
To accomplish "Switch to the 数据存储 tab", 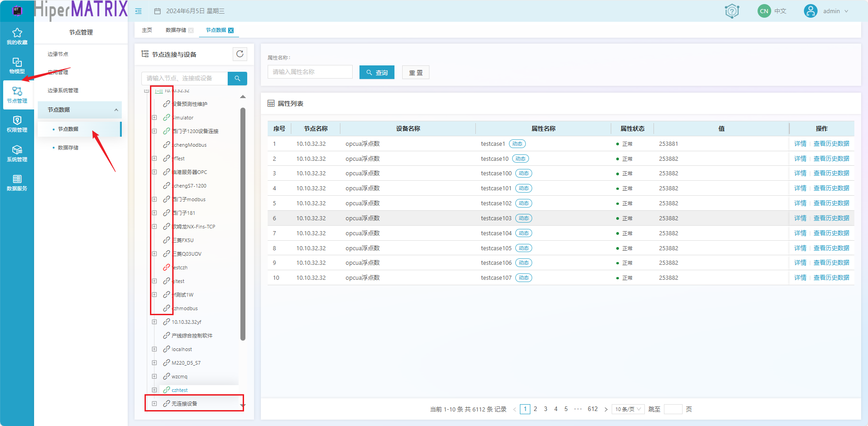I will pyautogui.click(x=176, y=30).
